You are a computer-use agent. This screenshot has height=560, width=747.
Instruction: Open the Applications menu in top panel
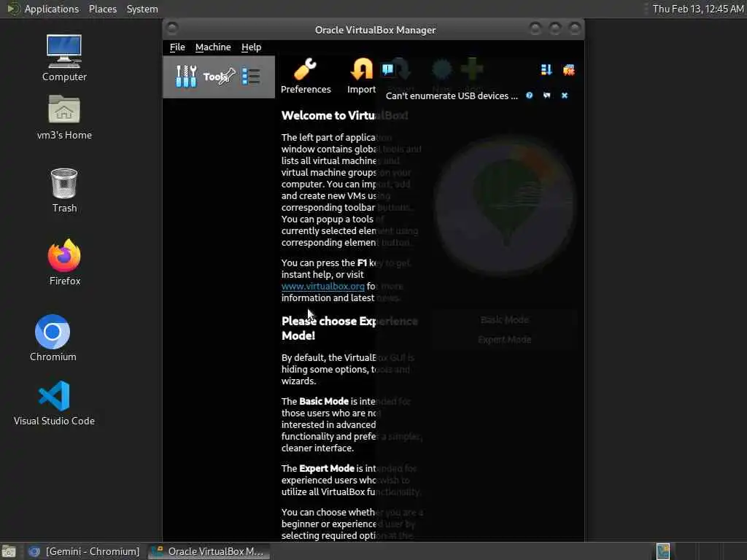pyautogui.click(x=52, y=9)
